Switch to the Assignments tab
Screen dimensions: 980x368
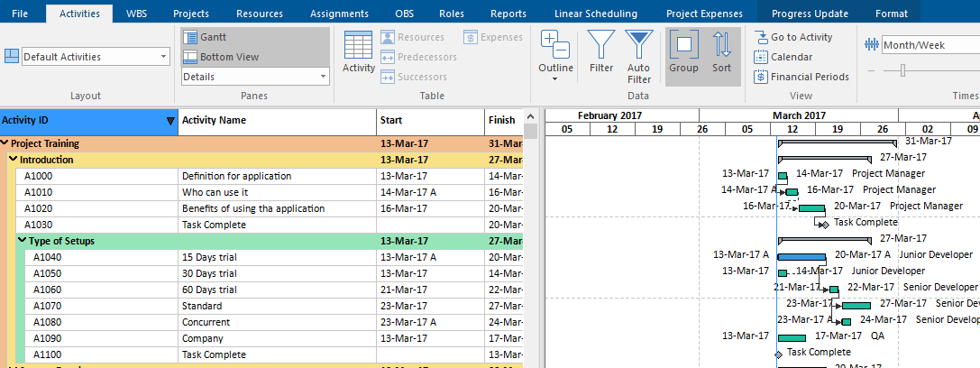(x=339, y=14)
